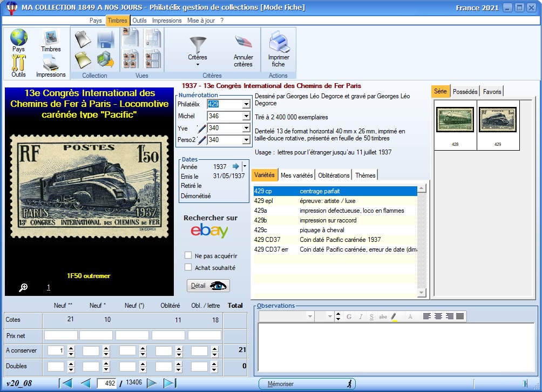Go to the previous record arrow

click(85, 383)
